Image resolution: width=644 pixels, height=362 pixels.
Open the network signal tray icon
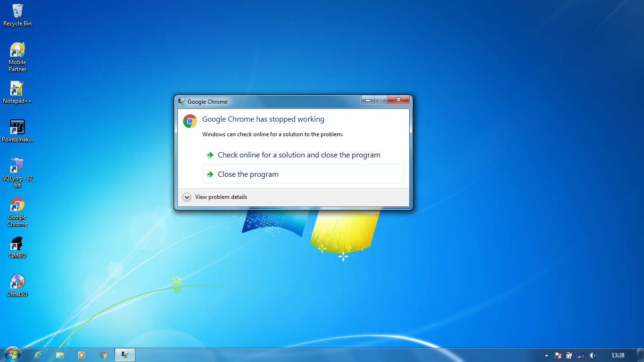pos(581,355)
